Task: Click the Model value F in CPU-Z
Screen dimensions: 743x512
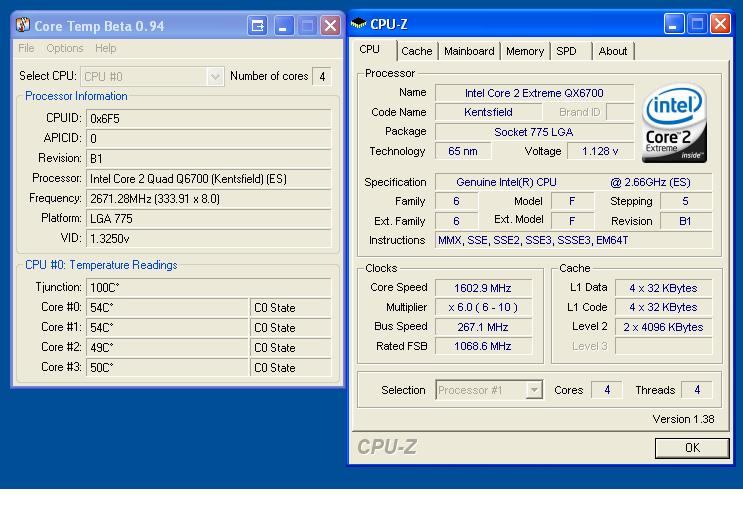Action: [572, 201]
